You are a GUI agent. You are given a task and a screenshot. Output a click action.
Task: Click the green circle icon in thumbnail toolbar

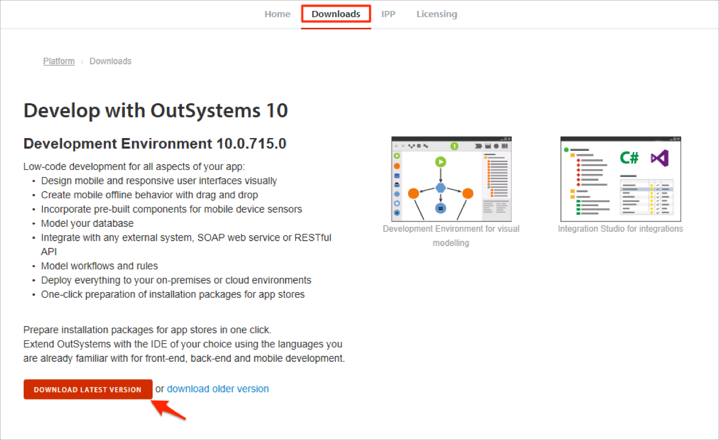pos(454,146)
